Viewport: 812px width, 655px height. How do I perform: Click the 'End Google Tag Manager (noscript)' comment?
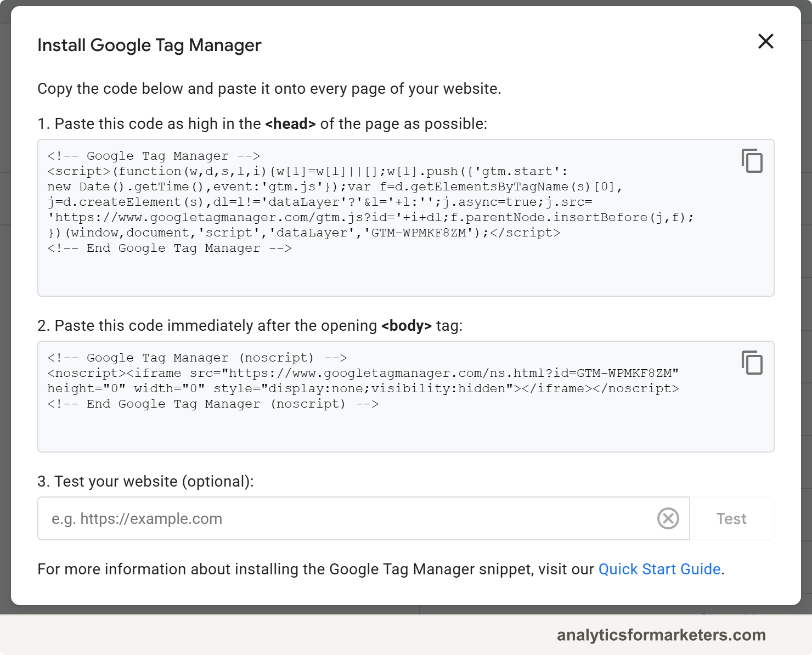[213, 404]
